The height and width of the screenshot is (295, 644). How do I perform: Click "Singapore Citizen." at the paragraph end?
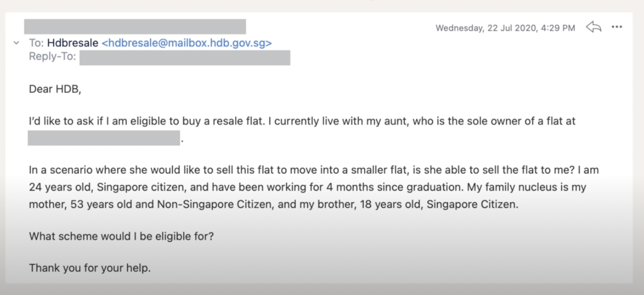472,205
